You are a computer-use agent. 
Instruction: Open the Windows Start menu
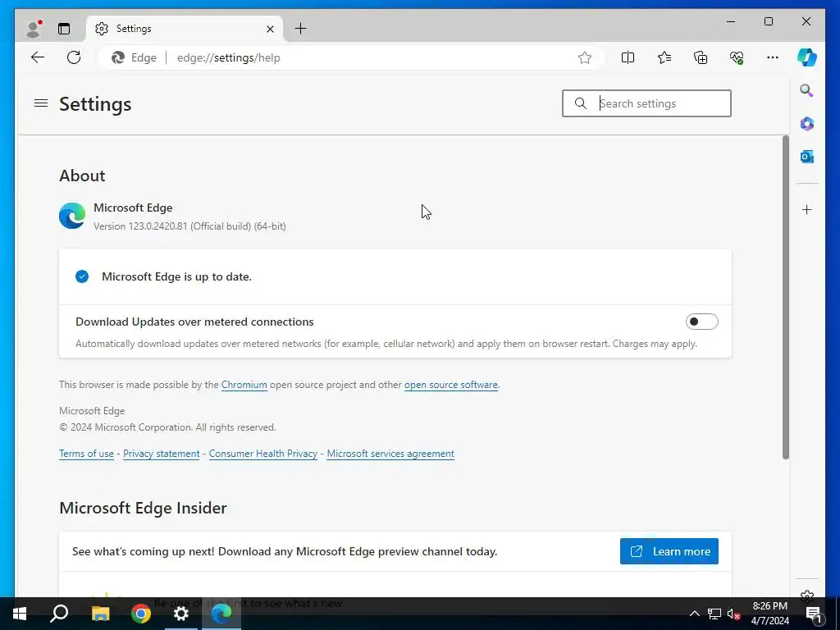tap(20, 614)
